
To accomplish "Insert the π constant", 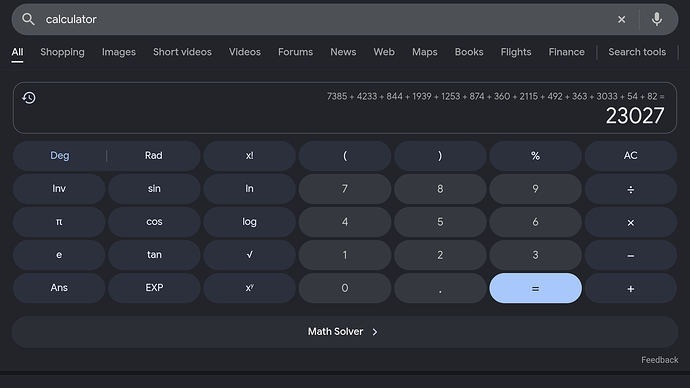I will click(x=59, y=222).
